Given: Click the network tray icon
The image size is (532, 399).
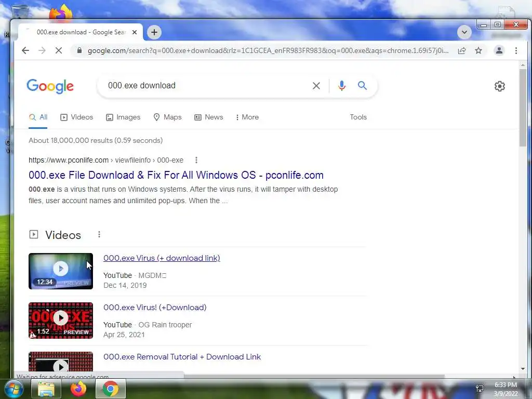Looking at the screenshot, I should tap(480, 389).
